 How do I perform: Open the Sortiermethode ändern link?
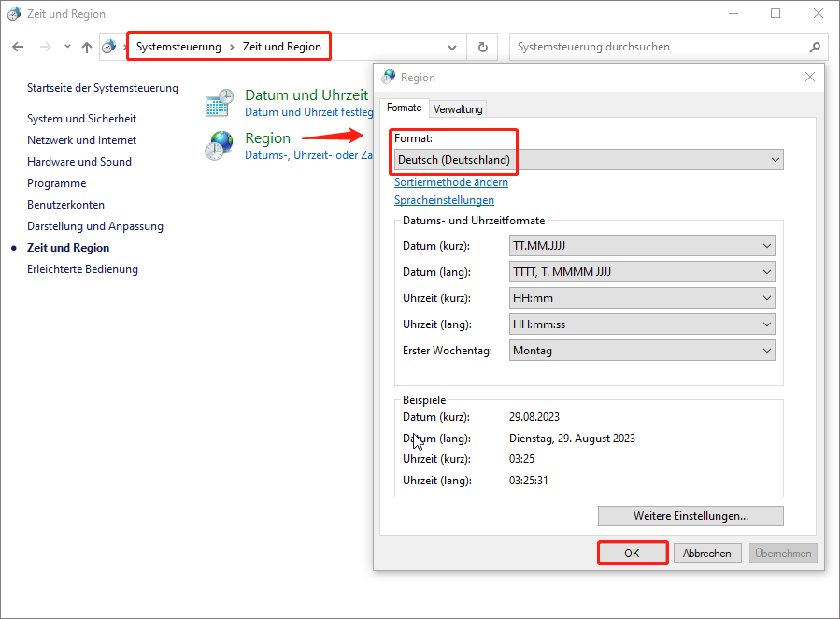click(x=451, y=182)
